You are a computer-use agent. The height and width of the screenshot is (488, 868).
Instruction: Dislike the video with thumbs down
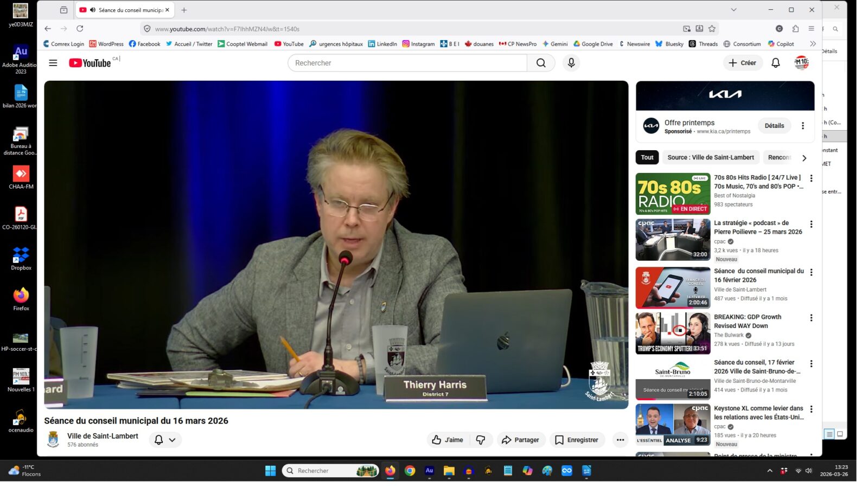[481, 440]
